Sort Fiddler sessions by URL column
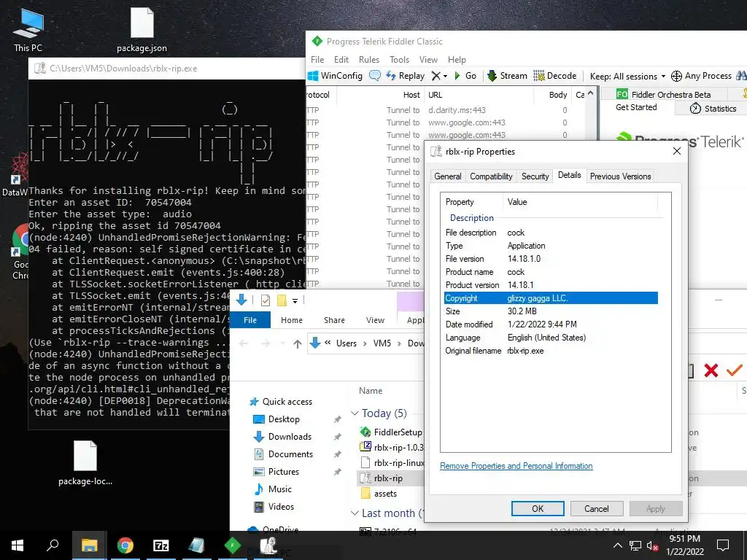This screenshot has width=747, height=560. click(435, 95)
